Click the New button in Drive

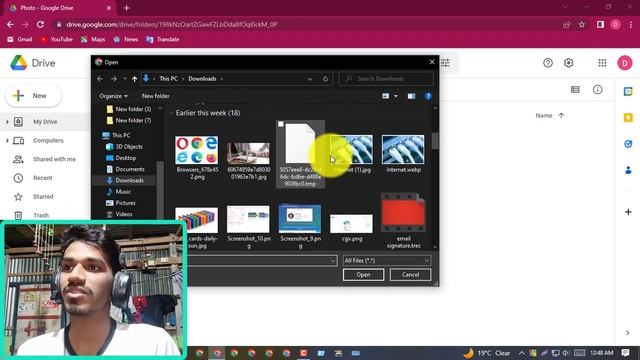coord(33,96)
